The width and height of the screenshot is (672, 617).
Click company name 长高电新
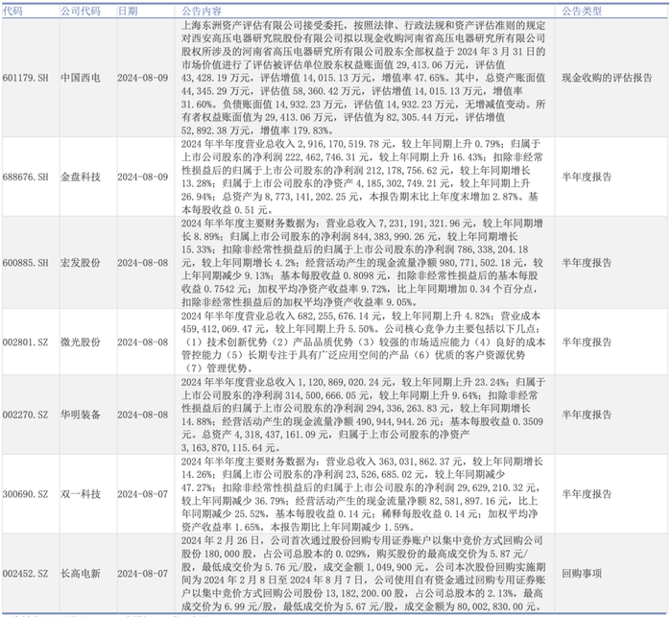click(81, 573)
